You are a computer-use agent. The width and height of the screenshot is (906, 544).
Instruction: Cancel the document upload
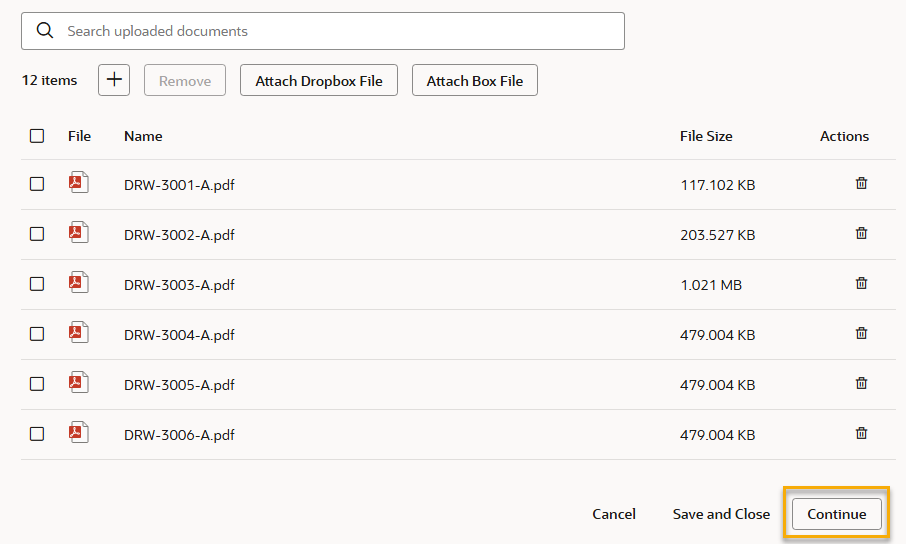(614, 514)
